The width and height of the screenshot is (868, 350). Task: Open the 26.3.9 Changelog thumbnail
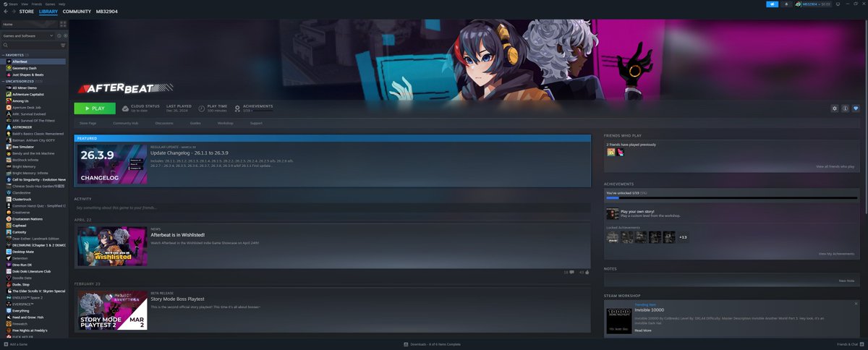click(112, 163)
